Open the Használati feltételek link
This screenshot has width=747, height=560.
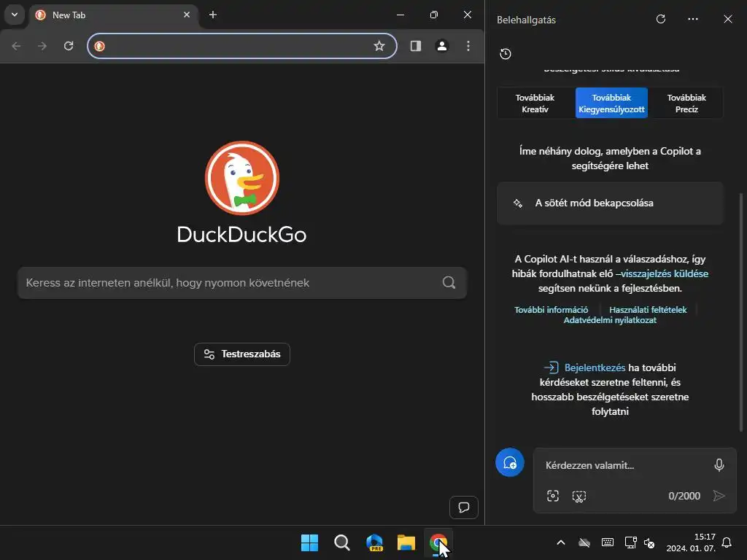click(648, 309)
